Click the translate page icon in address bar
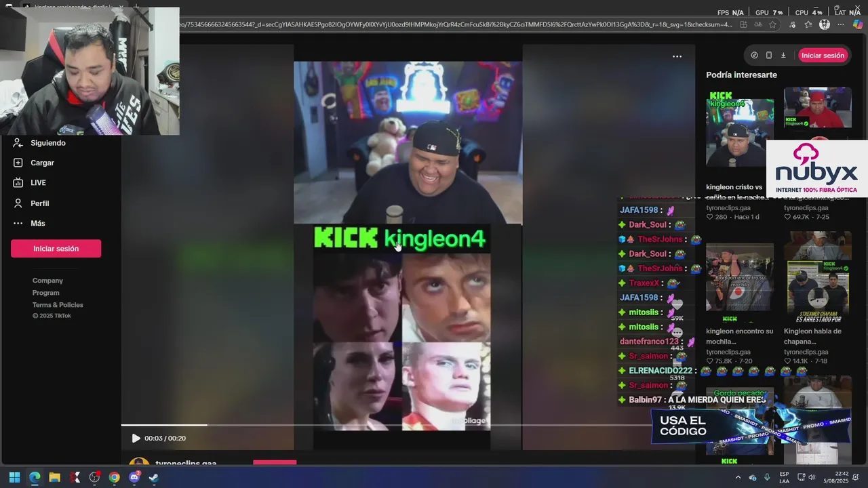 point(758,24)
